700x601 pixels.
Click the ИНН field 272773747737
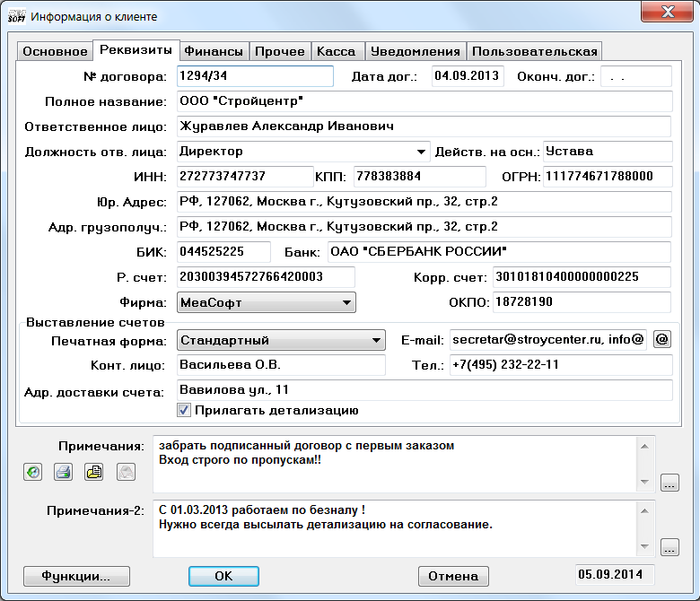pos(245,177)
